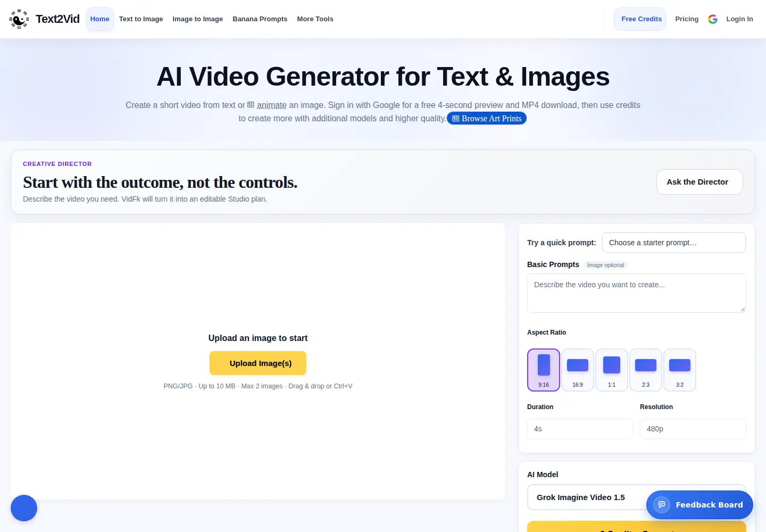Open the Pricing link
Screen dimensions: 766x532
[687, 19]
